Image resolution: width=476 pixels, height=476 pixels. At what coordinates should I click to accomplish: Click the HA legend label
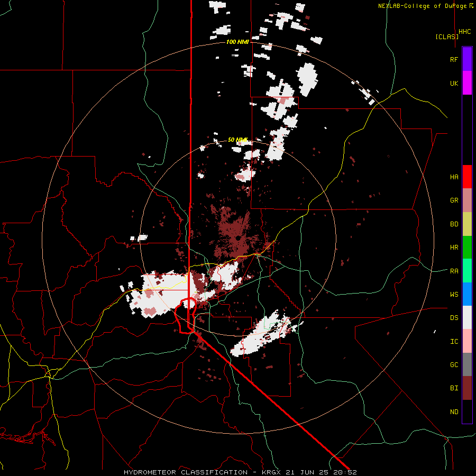(x=454, y=177)
